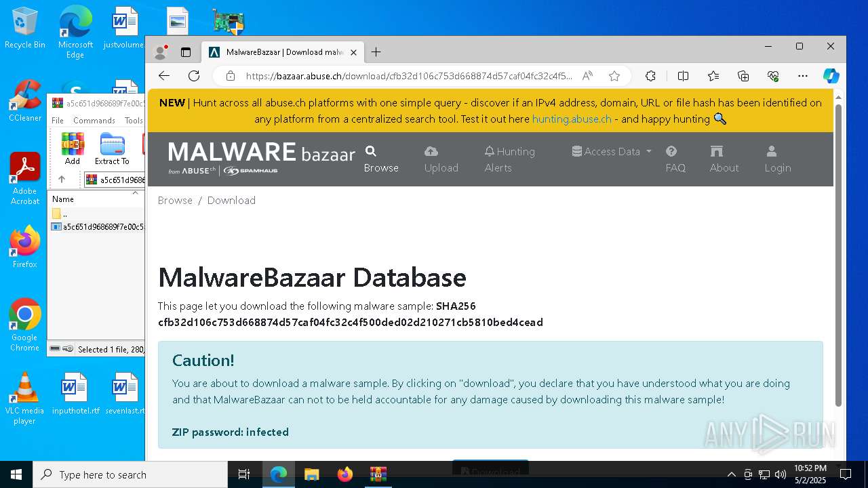Launch Firefox desktop shortcut
This screenshot has width=868, height=488.
click(25, 248)
